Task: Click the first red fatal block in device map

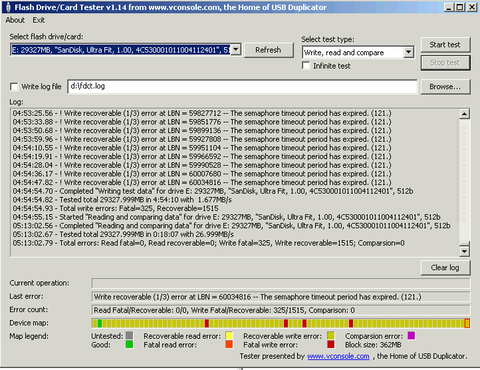Action: coord(207,323)
